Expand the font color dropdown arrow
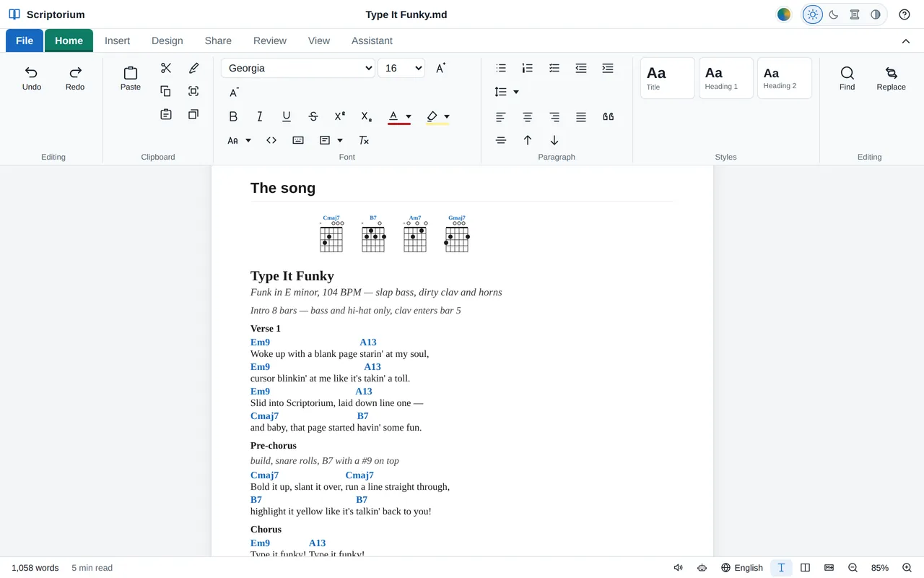This screenshot has width=924, height=578. pyautogui.click(x=409, y=116)
